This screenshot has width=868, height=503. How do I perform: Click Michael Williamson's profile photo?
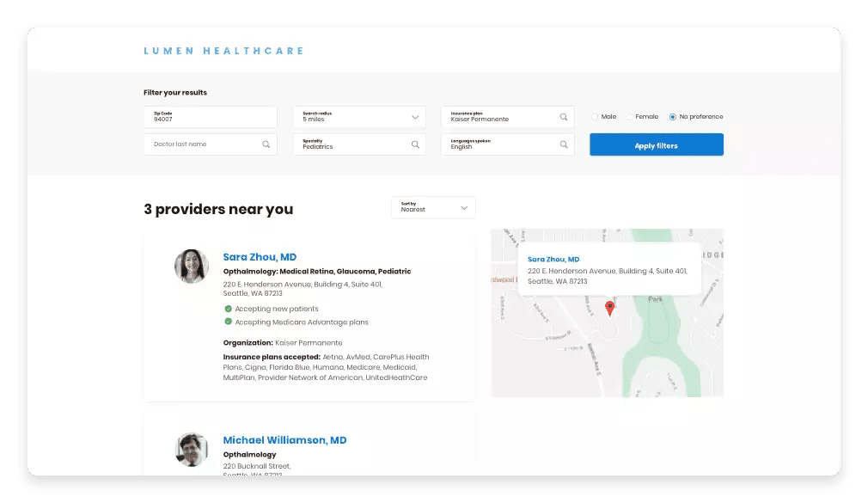[192, 450]
